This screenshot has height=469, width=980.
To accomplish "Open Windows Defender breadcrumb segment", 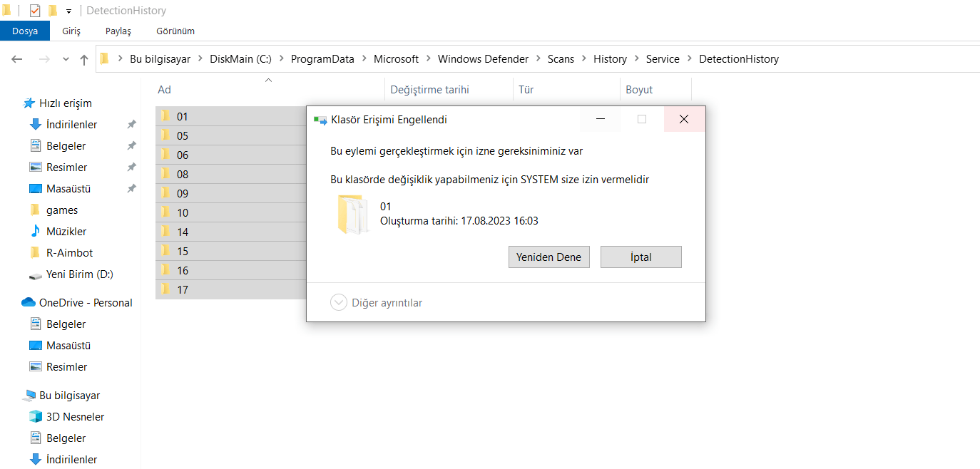I will (x=484, y=59).
